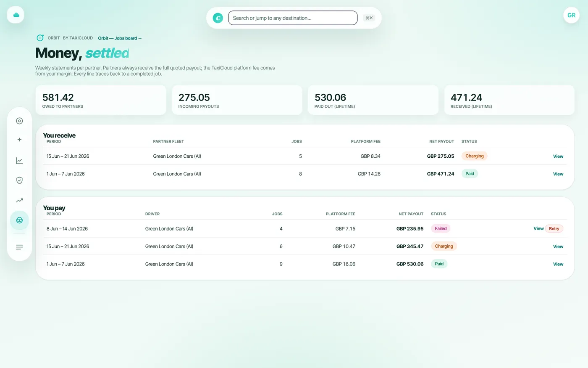The height and width of the screenshot is (368, 588).
Task: Click the teal C icon beside search
Action: (218, 18)
